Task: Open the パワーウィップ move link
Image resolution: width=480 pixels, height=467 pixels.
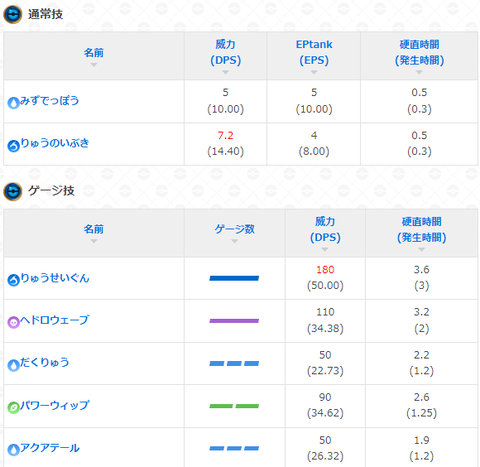Action: click(x=55, y=405)
